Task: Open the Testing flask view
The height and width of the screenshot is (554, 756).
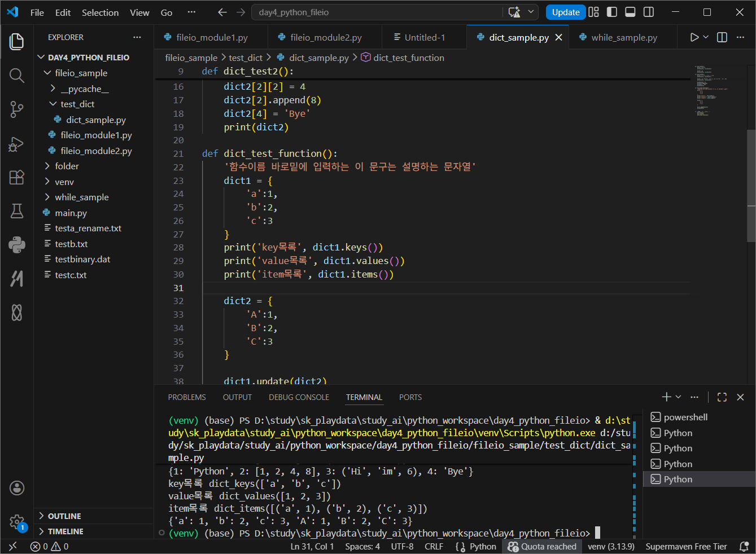Action: [17, 211]
